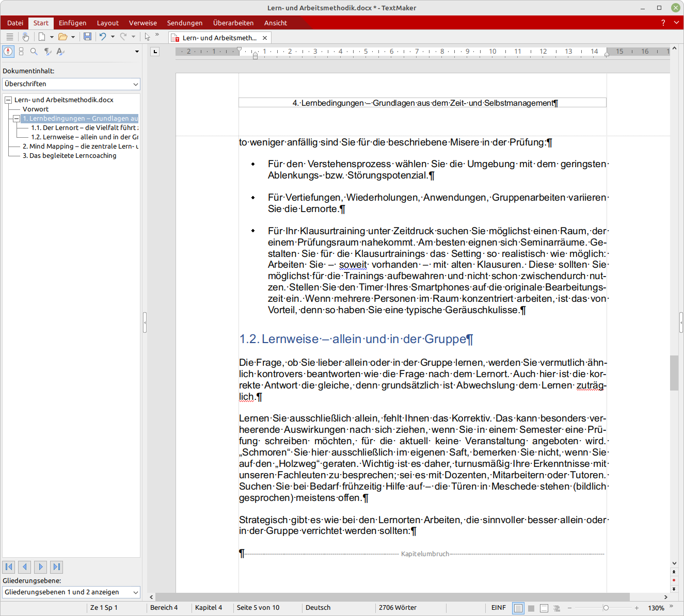Viewport: 684px width, 616px height.
Task: Open the undo history dropdown arrow
Action: [113, 37]
